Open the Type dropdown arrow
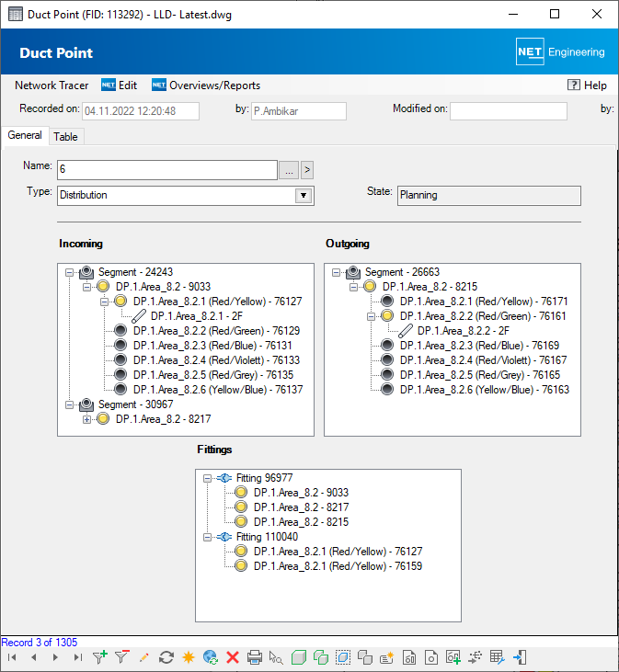The image size is (619, 672). (x=304, y=196)
